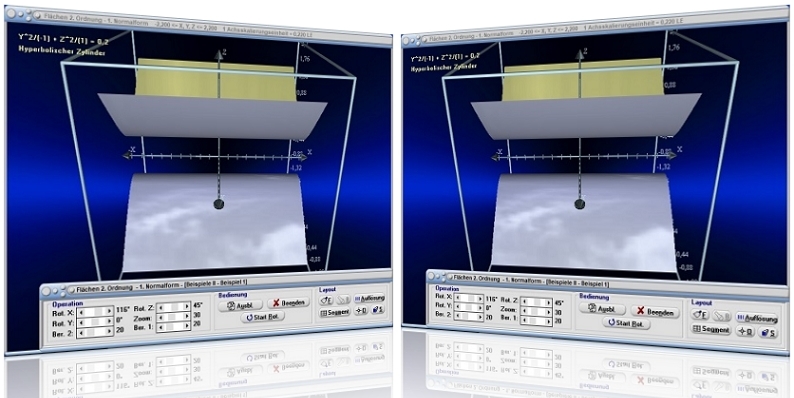The height and width of the screenshot is (398, 794).
Task: Click Start Rot. in left window panel
Action: (x=263, y=317)
